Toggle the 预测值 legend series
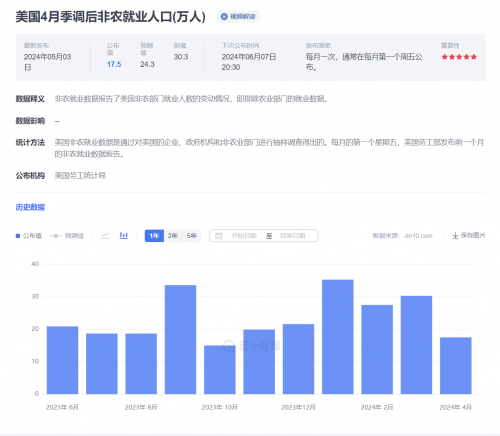The image size is (500, 436). point(67,236)
